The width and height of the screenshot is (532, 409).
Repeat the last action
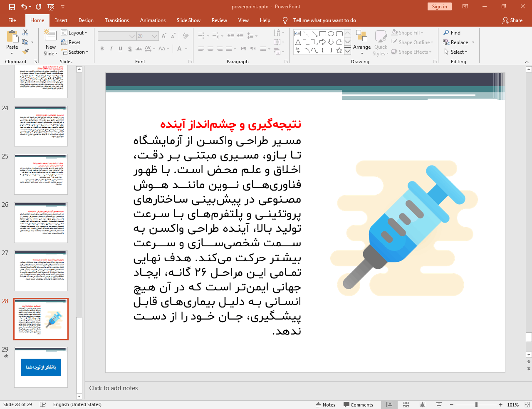pyautogui.click(x=39, y=7)
